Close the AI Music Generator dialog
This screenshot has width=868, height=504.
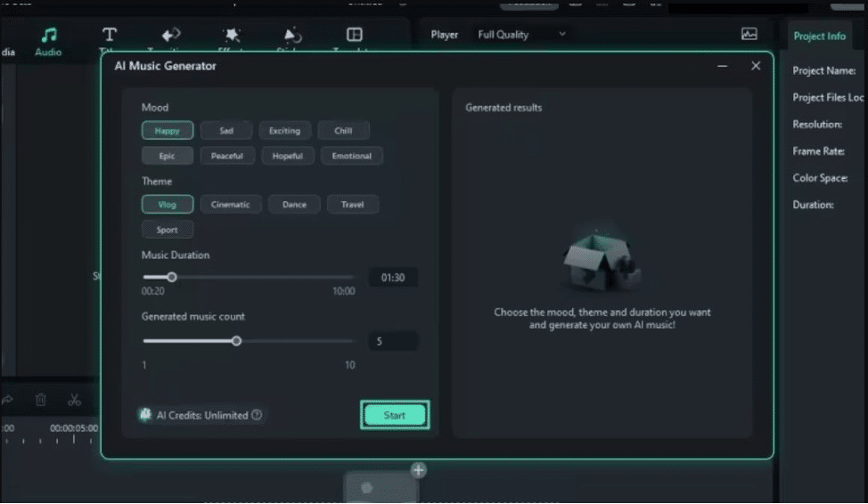click(756, 66)
